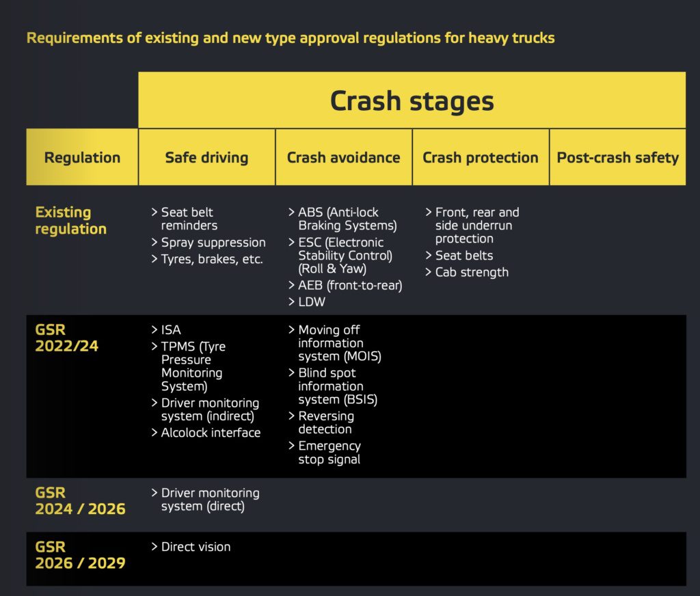Click the "Crash stages" header banner
Viewport: 700px width, 596px height.
(x=412, y=101)
